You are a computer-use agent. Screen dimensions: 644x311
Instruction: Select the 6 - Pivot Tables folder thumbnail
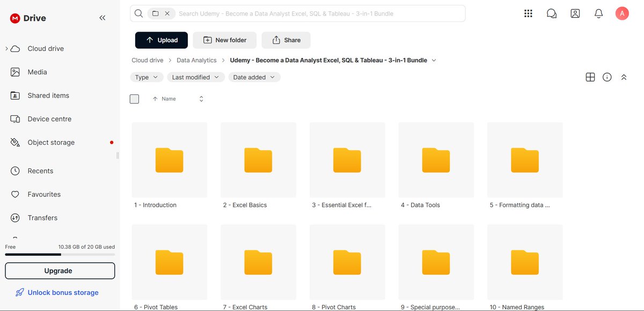[x=170, y=262]
